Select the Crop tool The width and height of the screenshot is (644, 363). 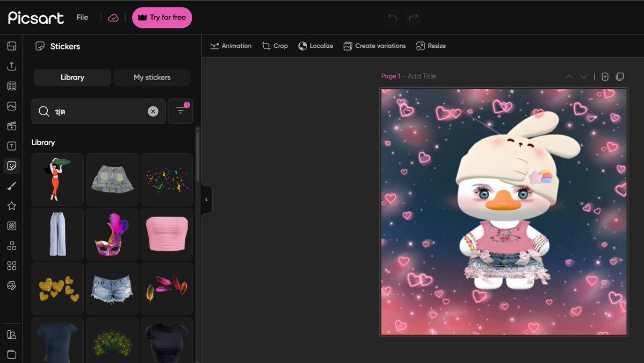click(x=275, y=46)
